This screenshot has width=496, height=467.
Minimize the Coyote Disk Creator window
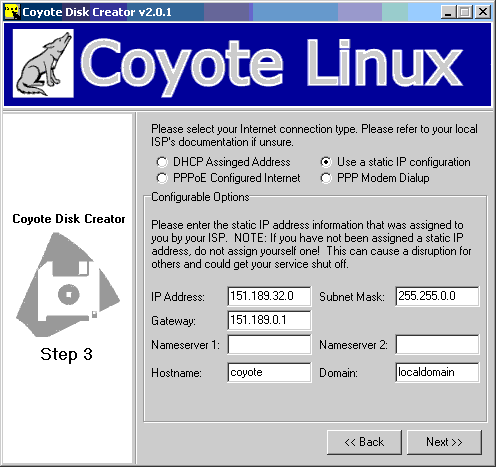[448, 12]
